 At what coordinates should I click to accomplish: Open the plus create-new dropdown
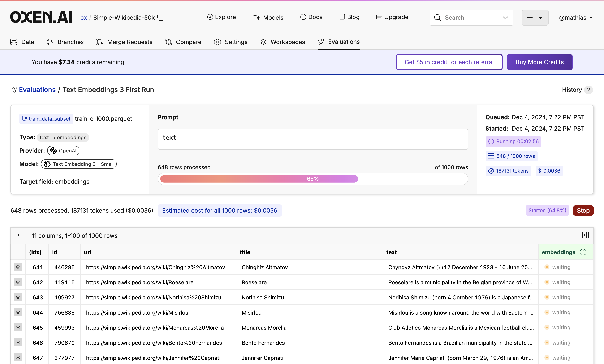535,18
